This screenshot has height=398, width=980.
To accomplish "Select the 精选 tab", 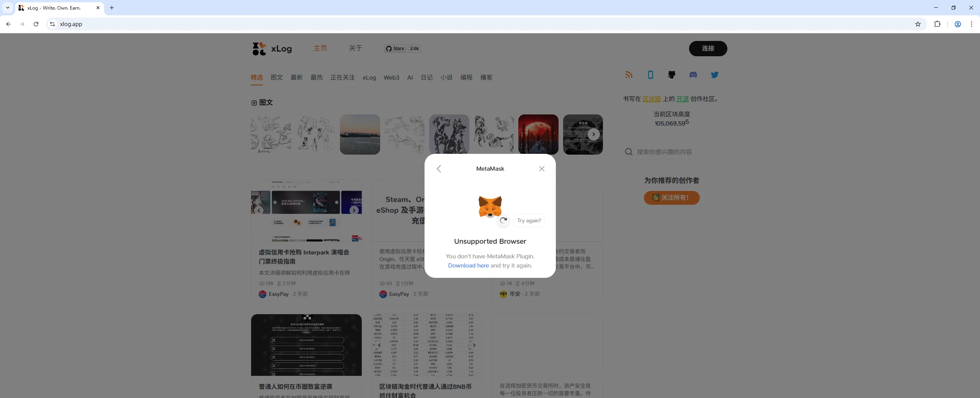I will point(257,77).
